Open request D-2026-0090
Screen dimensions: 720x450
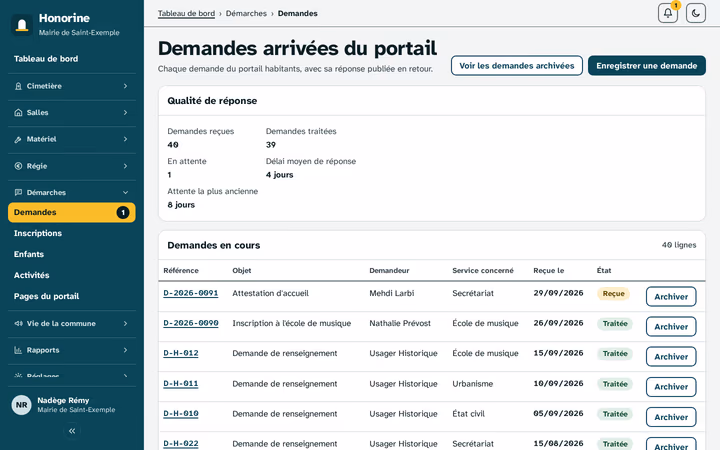(191, 323)
